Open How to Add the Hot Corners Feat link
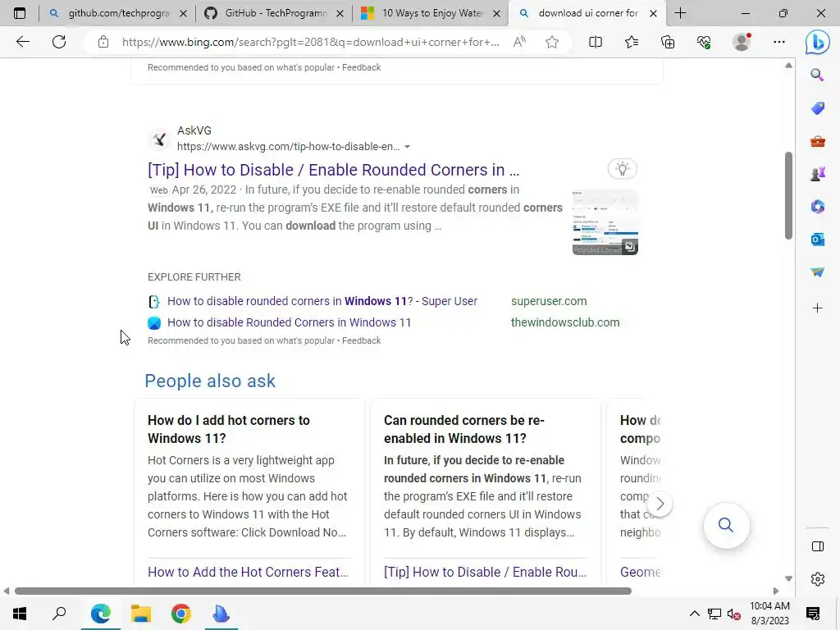840x630 pixels. 248,572
